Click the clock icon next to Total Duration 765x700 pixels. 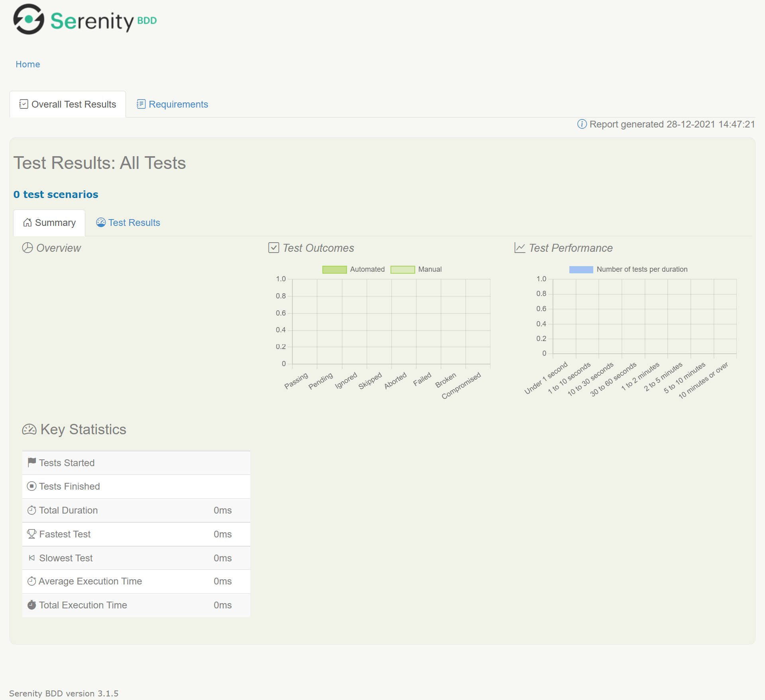pos(31,510)
